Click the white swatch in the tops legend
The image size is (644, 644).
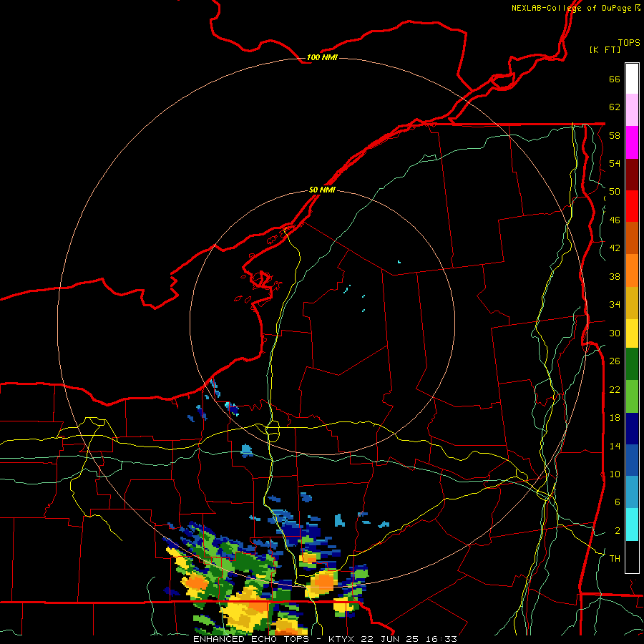click(x=632, y=79)
